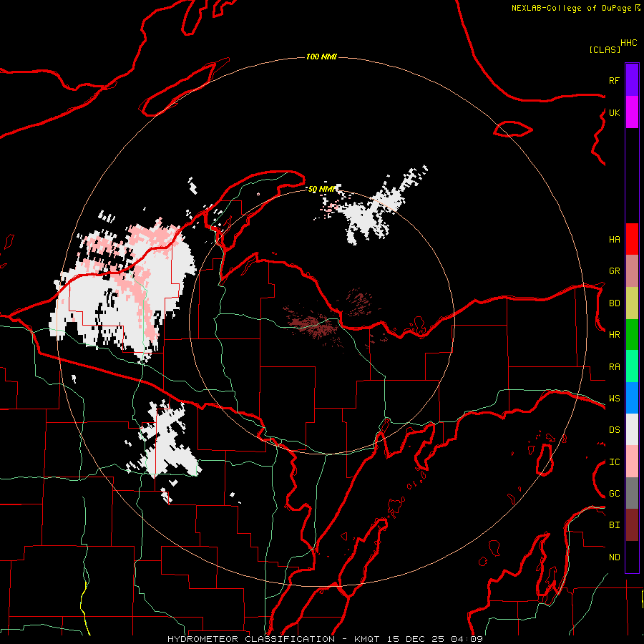Click the 50 NMI range ring label

click(x=321, y=189)
